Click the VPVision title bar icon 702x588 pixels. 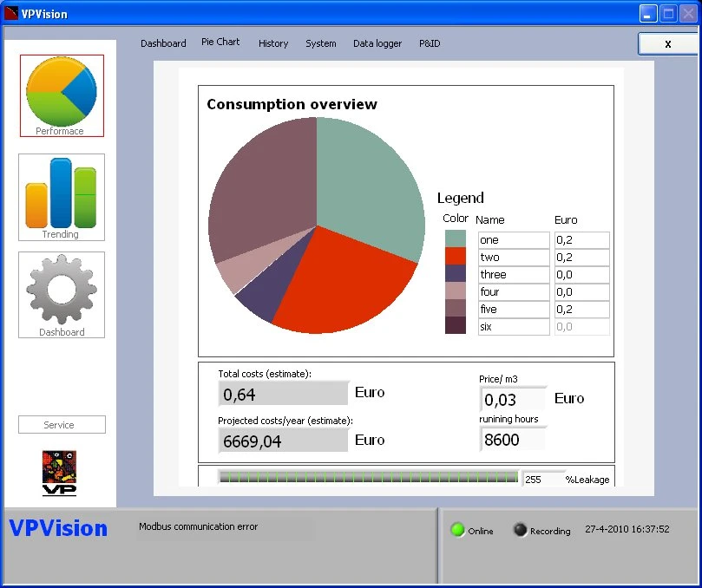[x=11, y=13]
